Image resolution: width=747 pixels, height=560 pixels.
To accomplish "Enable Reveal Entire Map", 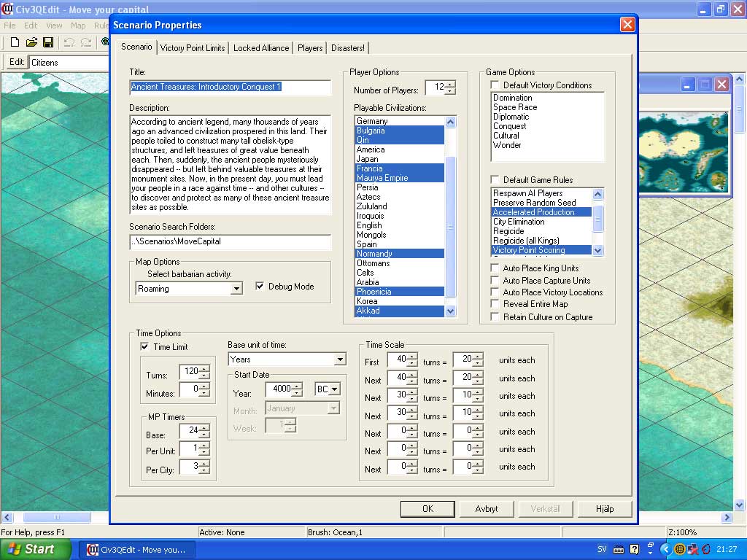I will pos(495,304).
